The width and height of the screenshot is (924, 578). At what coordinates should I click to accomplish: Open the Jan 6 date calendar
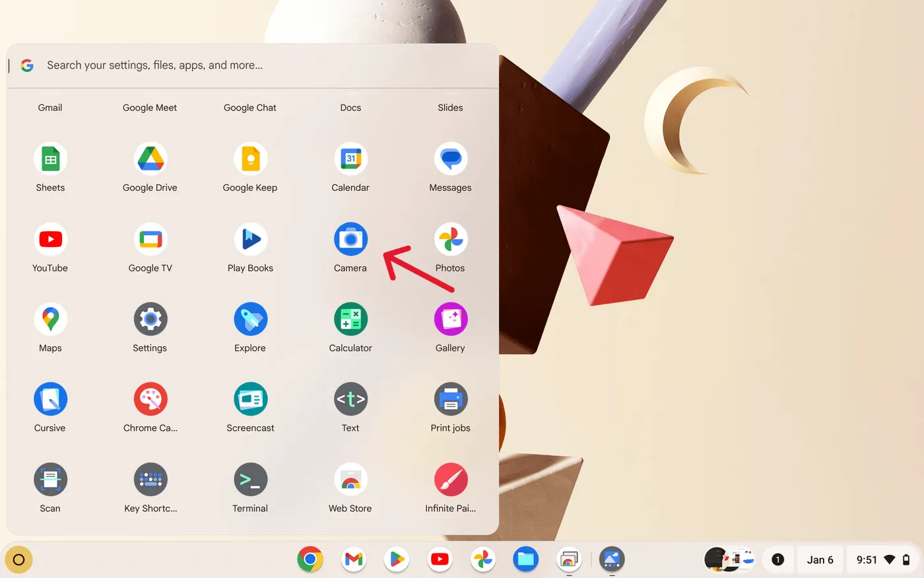[820, 560]
